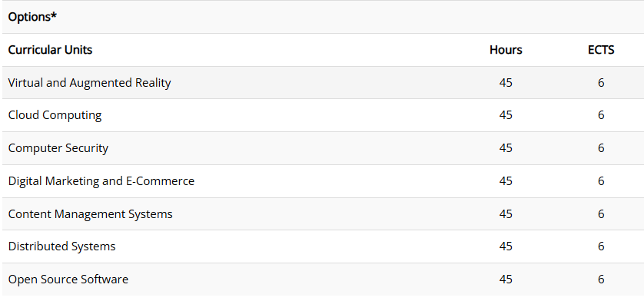Click the Options* section header
This screenshot has height=301, width=644.
pos(32,17)
